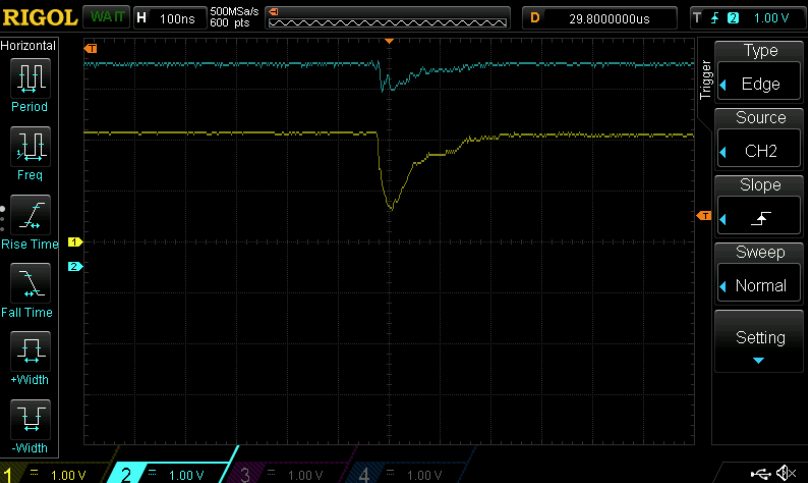Select the Freq measurement icon
Viewport: 808px width, 483px height.
pyautogui.click(x=30, y=146)
